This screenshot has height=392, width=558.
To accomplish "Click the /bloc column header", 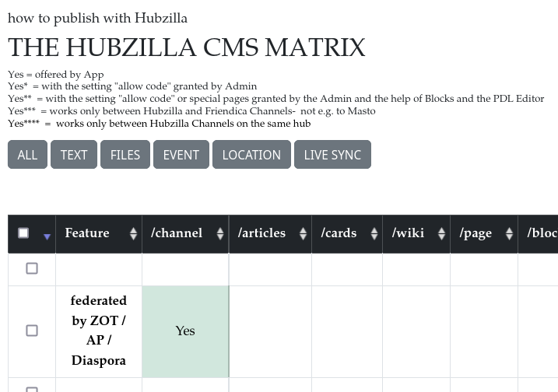I will [542, 233].
